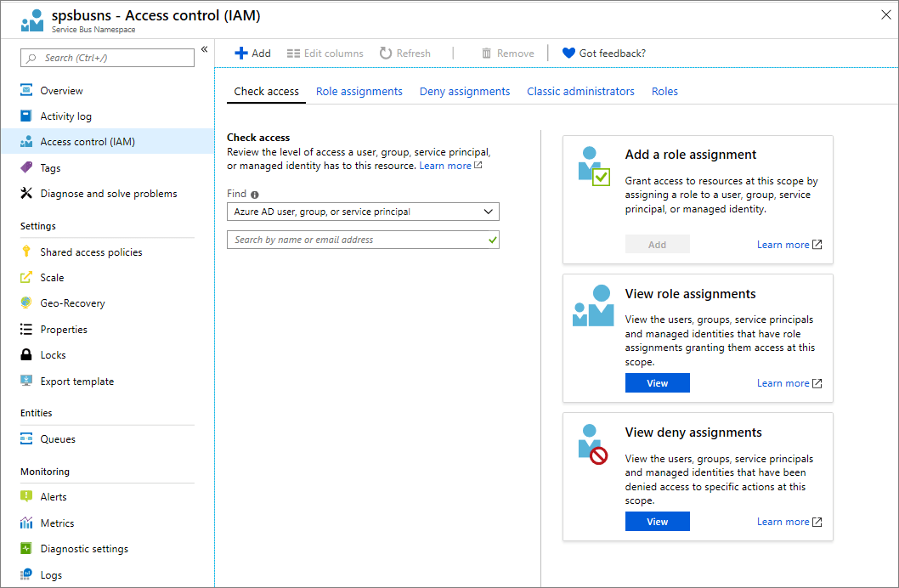Select the Tags sidebar item
The width and height of the screenshot is (899, 588).
51,167
